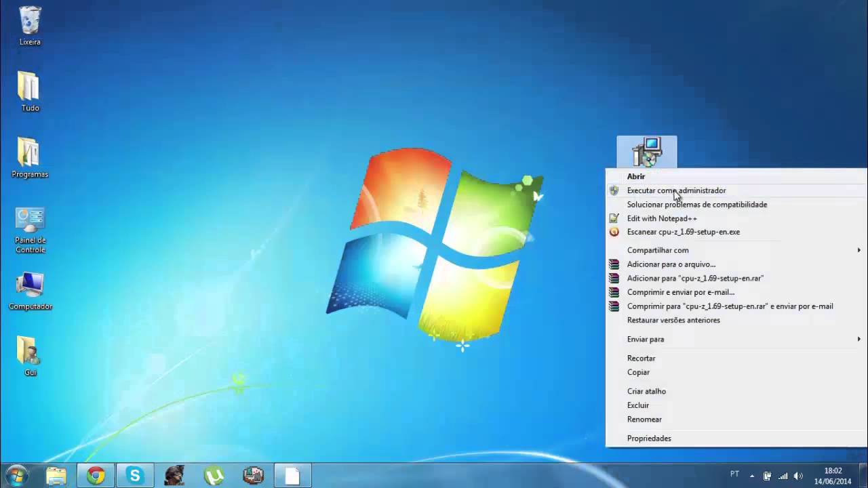The image size is (868, 488).
Task: Select the cpu-z setup installer icon
Action: pos(646,152)
